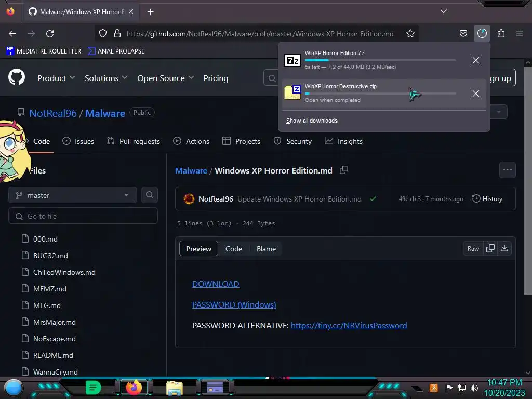This screenshot has width=532, height=399.
Task: Click the Firefox taskbar icon
Action: 134,388
